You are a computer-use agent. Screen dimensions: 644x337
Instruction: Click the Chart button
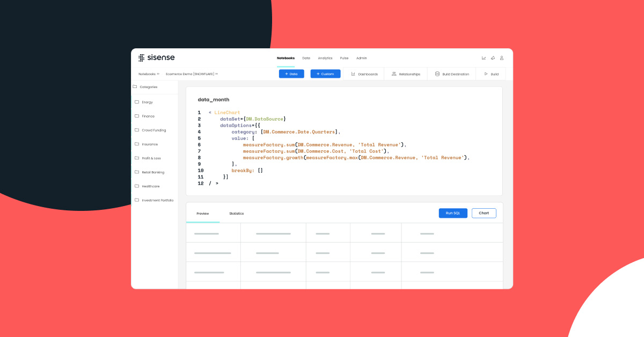484,213
